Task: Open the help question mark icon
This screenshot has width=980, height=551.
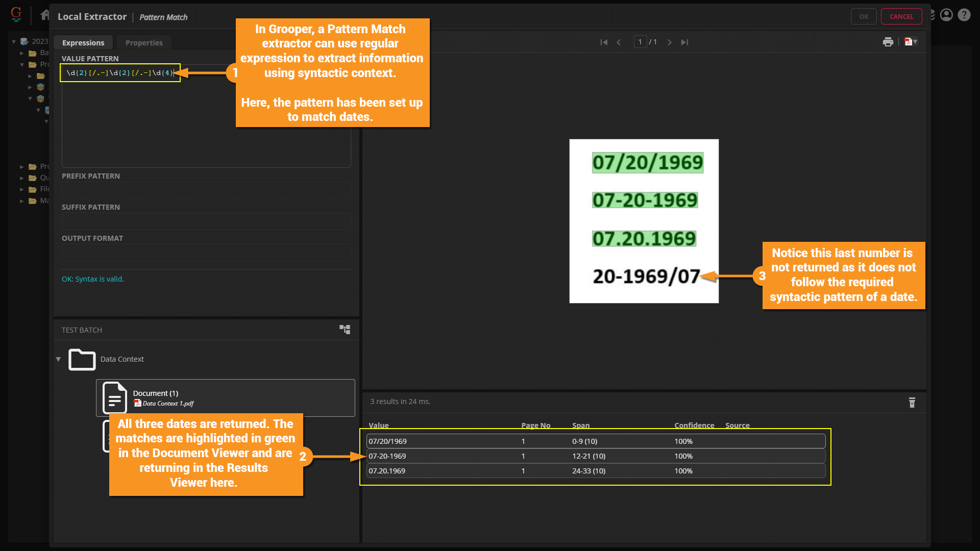Action: [964, 15]
